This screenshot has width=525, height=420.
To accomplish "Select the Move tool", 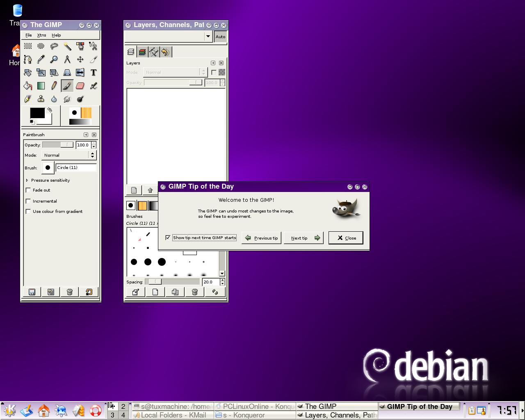I will (x=80, y=59).
